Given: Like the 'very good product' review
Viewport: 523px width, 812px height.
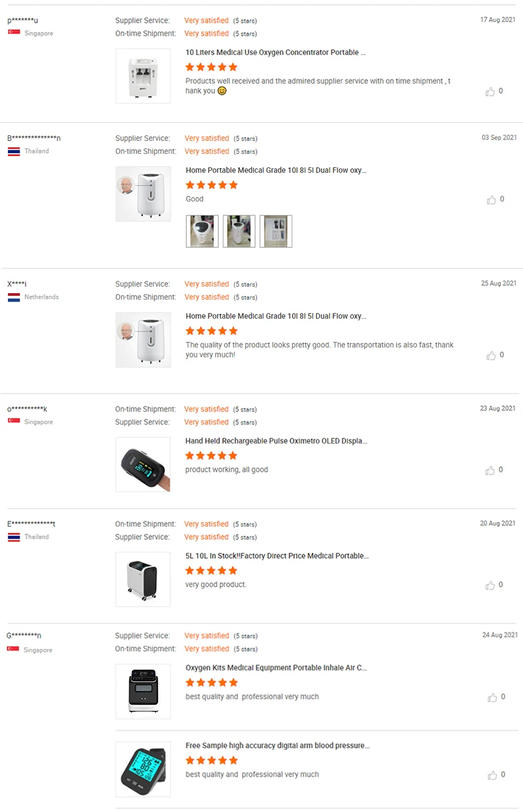Looking at the screenshot, I should coord(490,585).
